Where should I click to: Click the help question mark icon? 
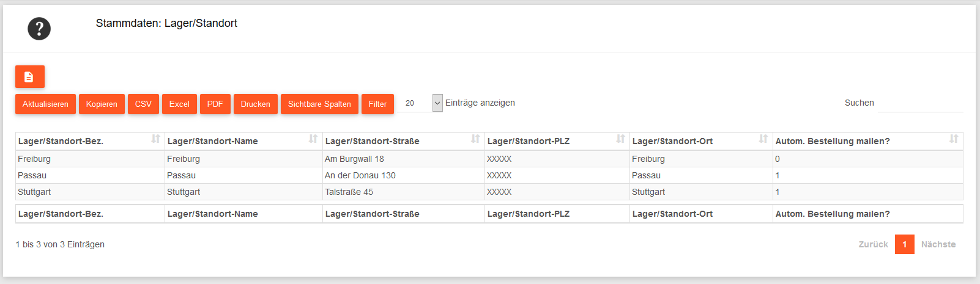[39, 29]
